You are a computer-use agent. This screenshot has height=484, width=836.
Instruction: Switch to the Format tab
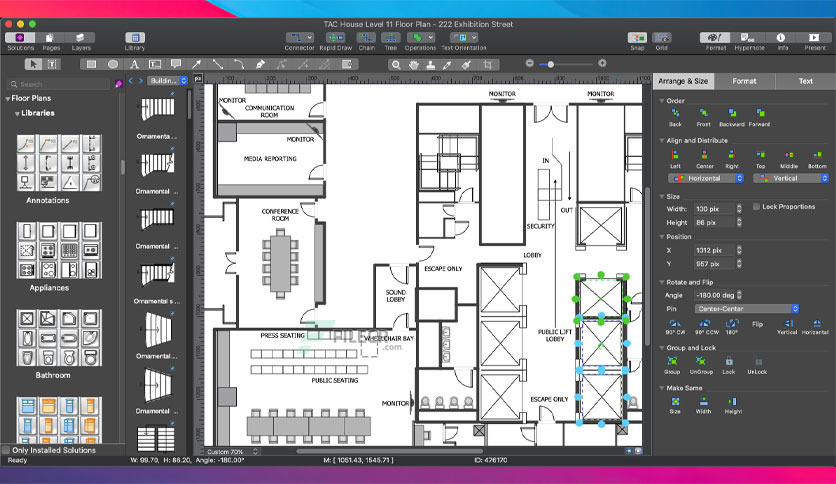pos(744,81)
